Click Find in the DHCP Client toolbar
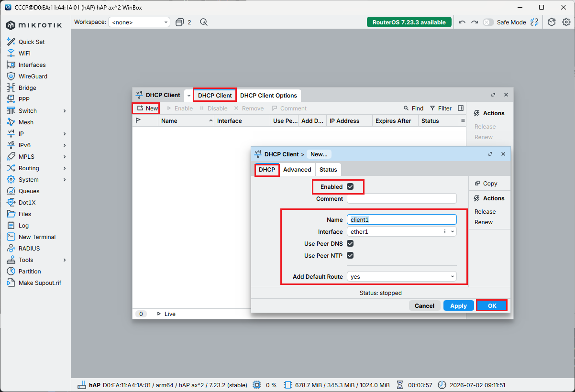The image size is (575, 392). coord(413,108)
